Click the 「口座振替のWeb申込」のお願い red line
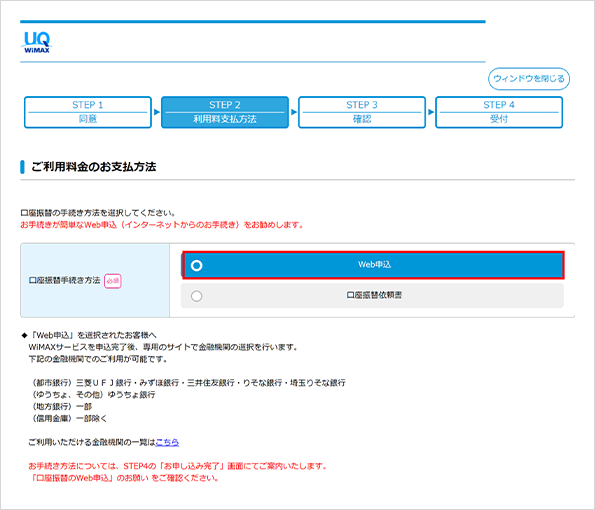The height and width of the screenshot is (510, 595). click(124, 478)
